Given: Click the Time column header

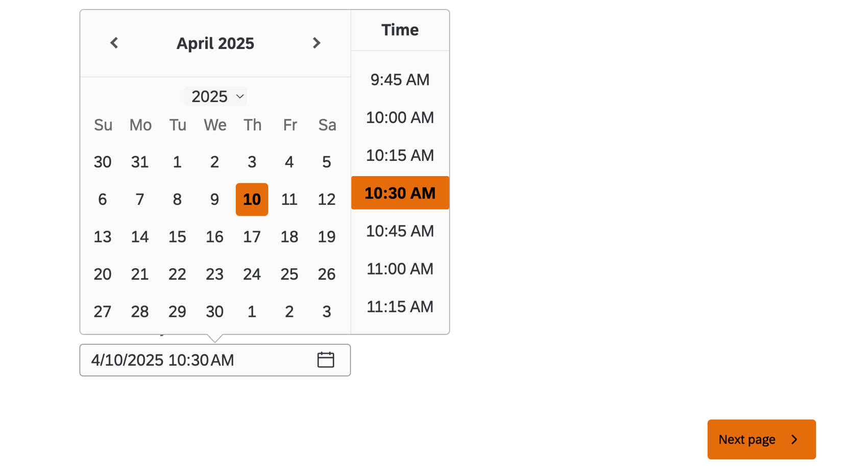Looking at the screenshot, I should click(400, 30).
